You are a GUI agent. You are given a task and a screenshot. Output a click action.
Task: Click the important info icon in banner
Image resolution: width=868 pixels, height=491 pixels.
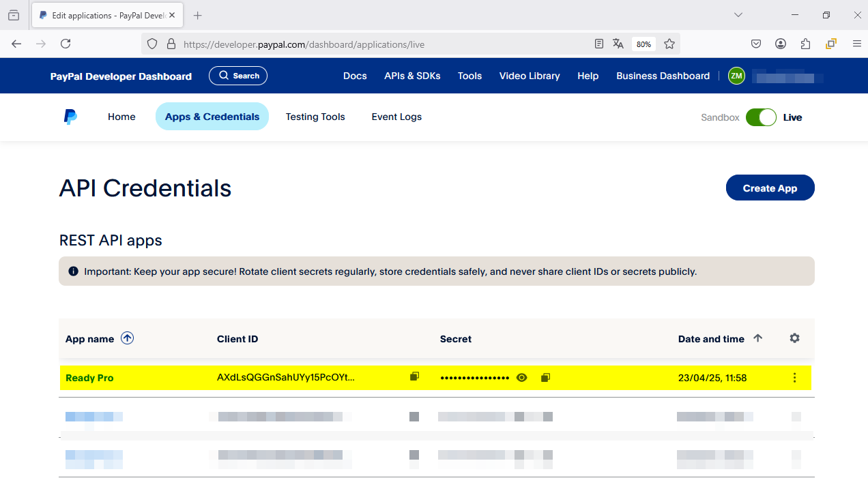point(74,271)
